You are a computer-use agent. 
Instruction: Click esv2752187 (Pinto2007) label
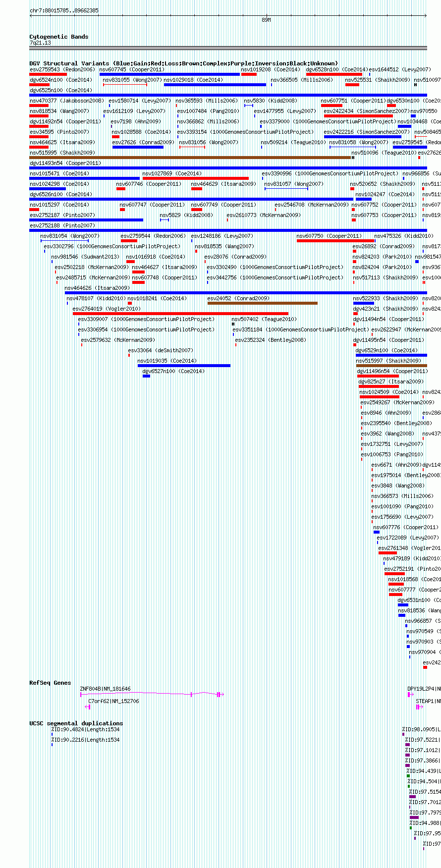pos(62,216)
